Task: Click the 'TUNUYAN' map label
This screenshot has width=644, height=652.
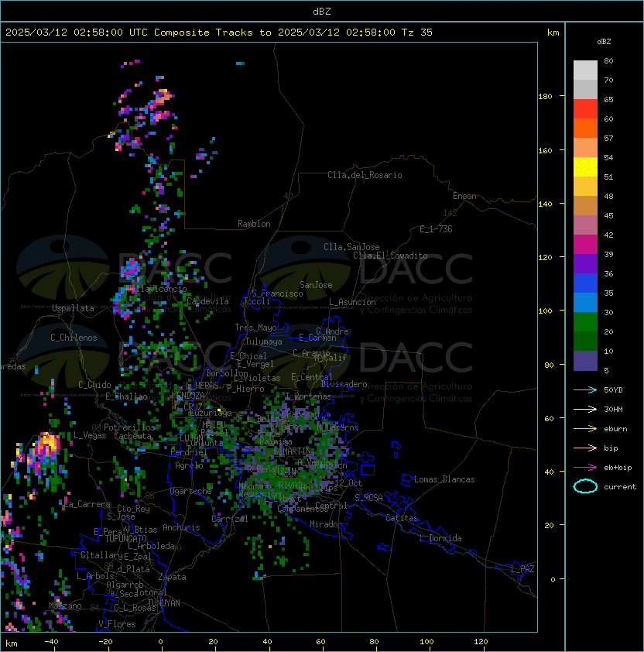Action: pyautogui.click(x=164, y=603)
